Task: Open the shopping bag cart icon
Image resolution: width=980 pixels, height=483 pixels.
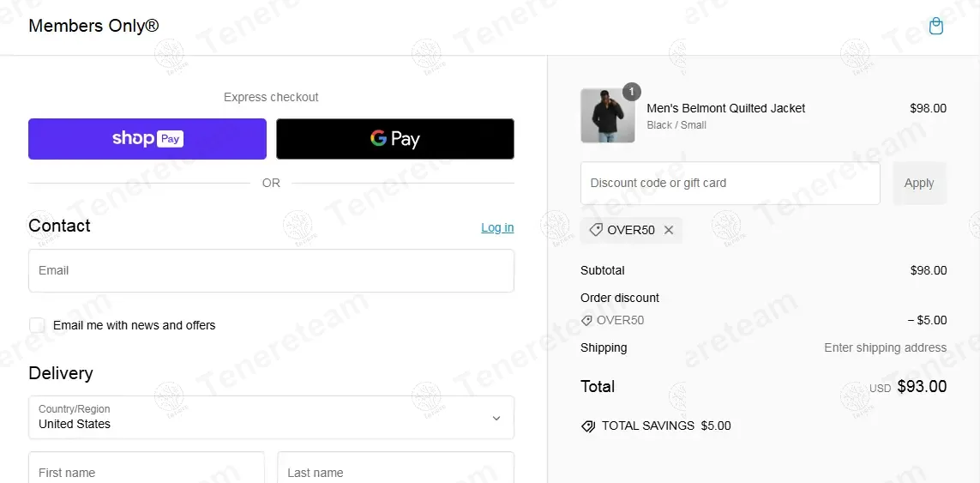Action: [936, 27]
